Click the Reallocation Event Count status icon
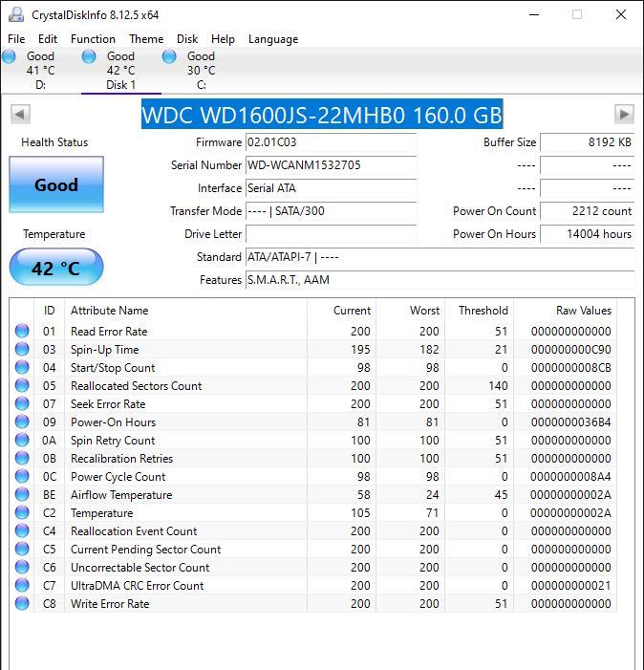The image size is (644, 670). coord(22,530)
